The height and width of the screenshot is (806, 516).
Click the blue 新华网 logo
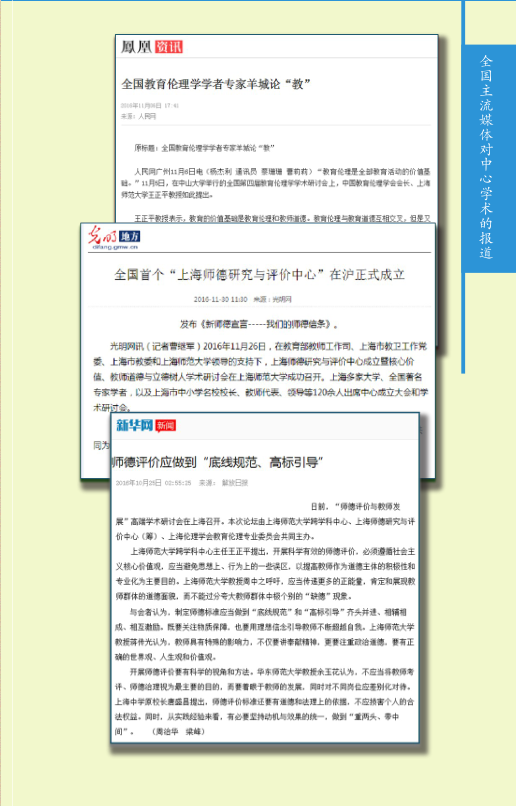[x=135, y=425]
